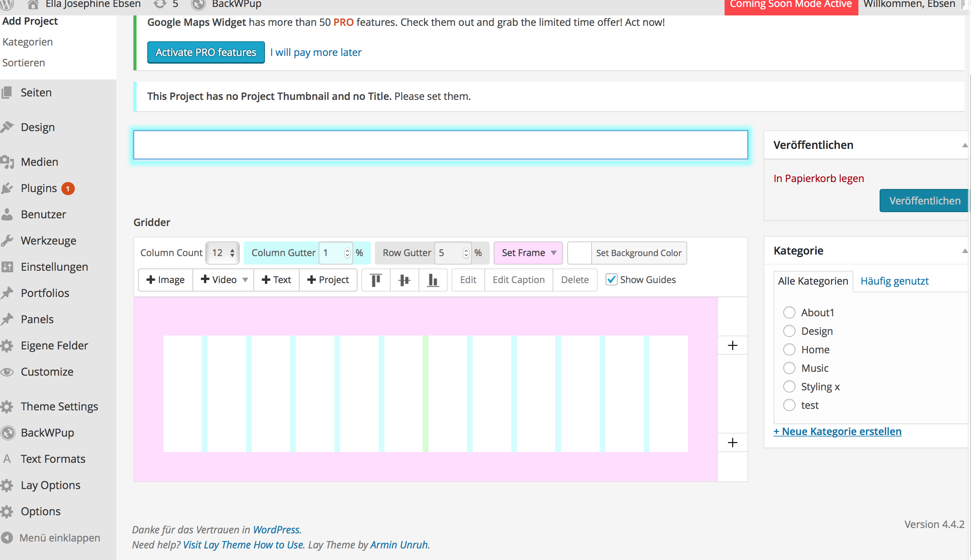Click the lower plus add-row button
Viewport: 971px width, 560px height.
[x=732, y=442]
